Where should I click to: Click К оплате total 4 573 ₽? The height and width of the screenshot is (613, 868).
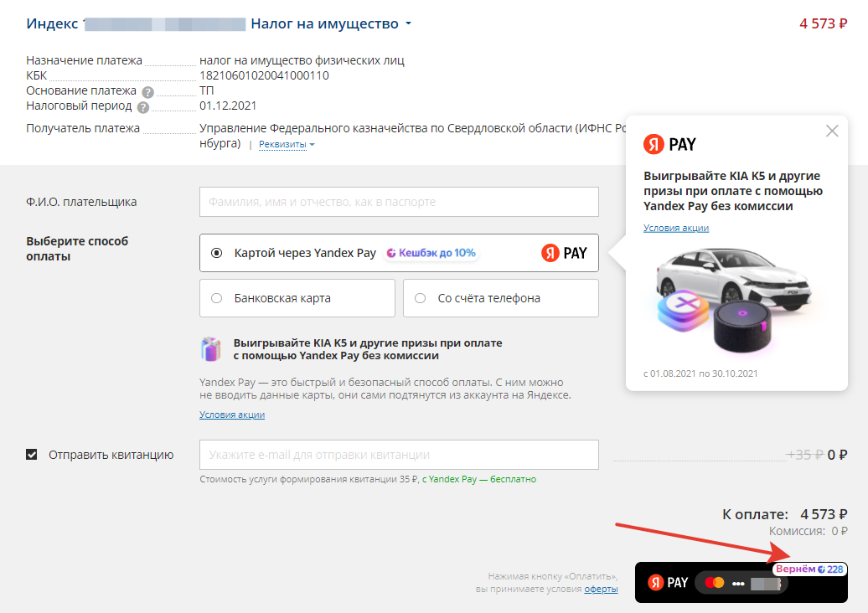coord(784,514)
